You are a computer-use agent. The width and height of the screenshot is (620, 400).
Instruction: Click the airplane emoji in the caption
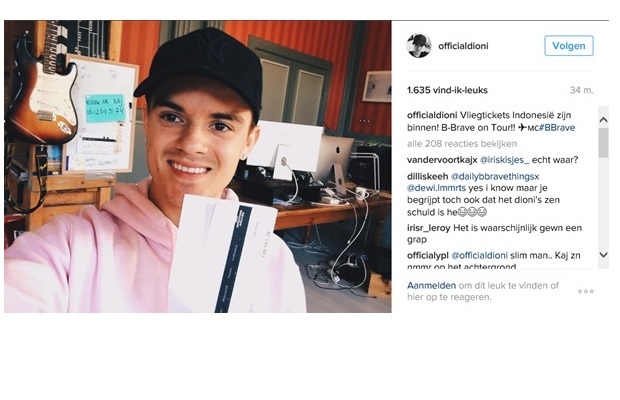point(523,128)
